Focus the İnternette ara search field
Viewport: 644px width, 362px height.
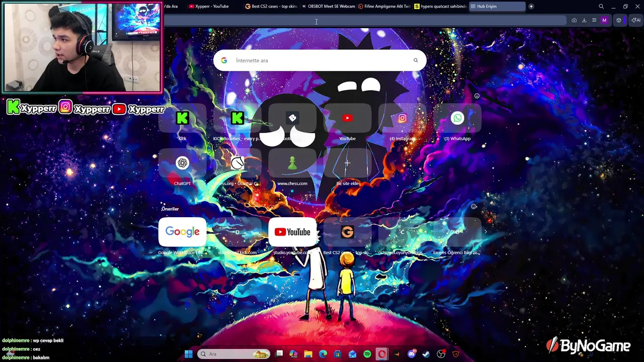(x=319, y=60)
